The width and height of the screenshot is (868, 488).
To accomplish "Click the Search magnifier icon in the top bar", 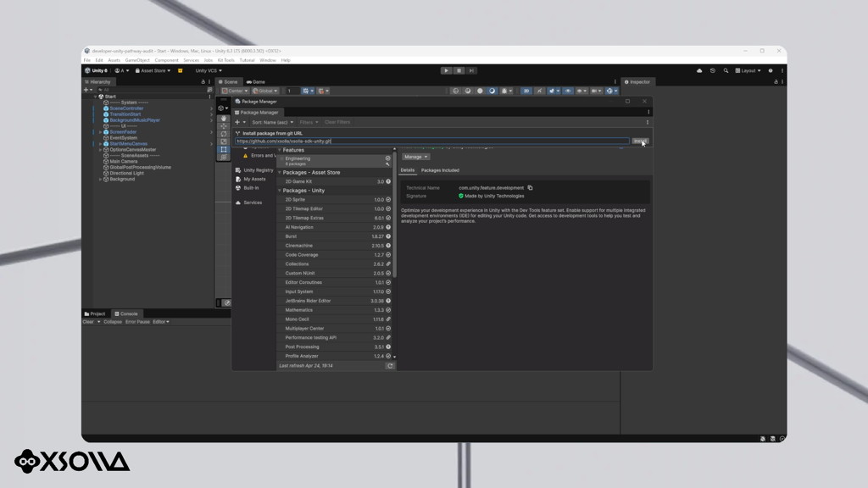I will (x=726, y=71).
